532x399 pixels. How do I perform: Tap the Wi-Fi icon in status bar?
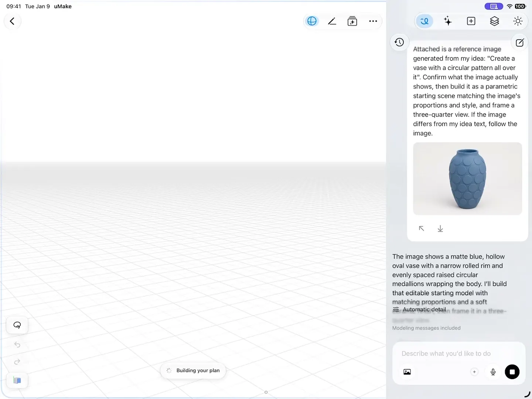click(x=509, y=6)
